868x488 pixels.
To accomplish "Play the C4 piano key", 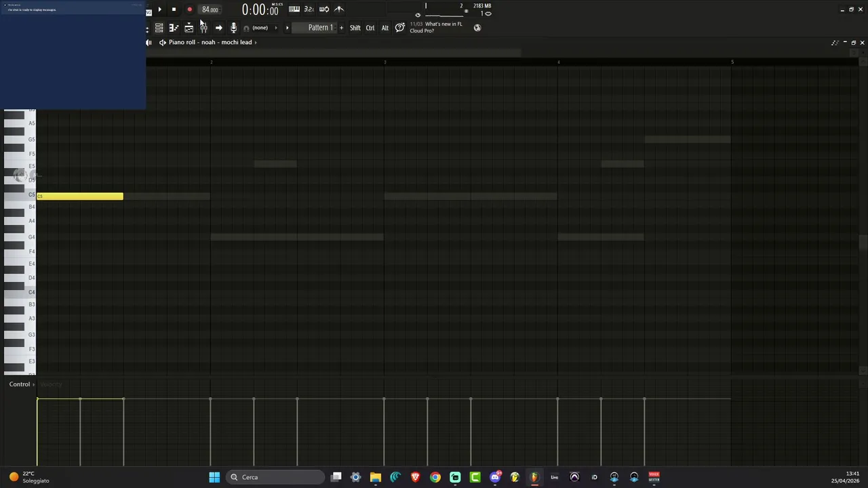I will tap(19, 292).
